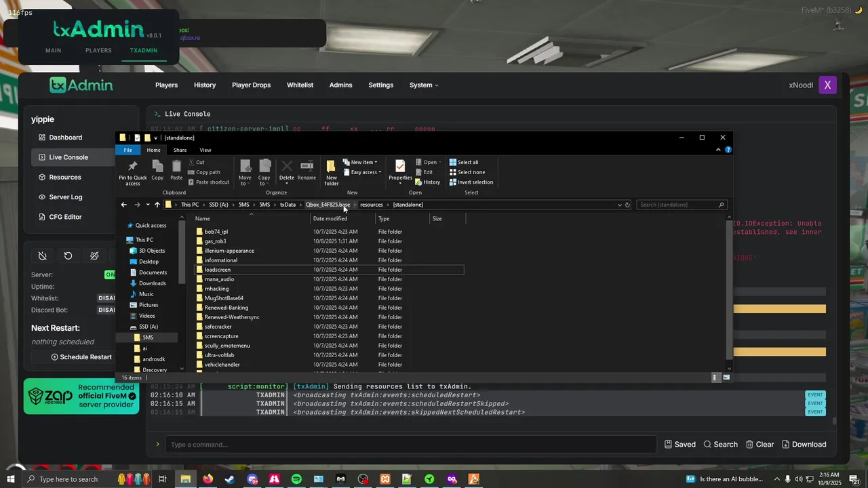Switch to the View ribbon tab
Screen dimensions: 868x488
click(x=205, y=150)
